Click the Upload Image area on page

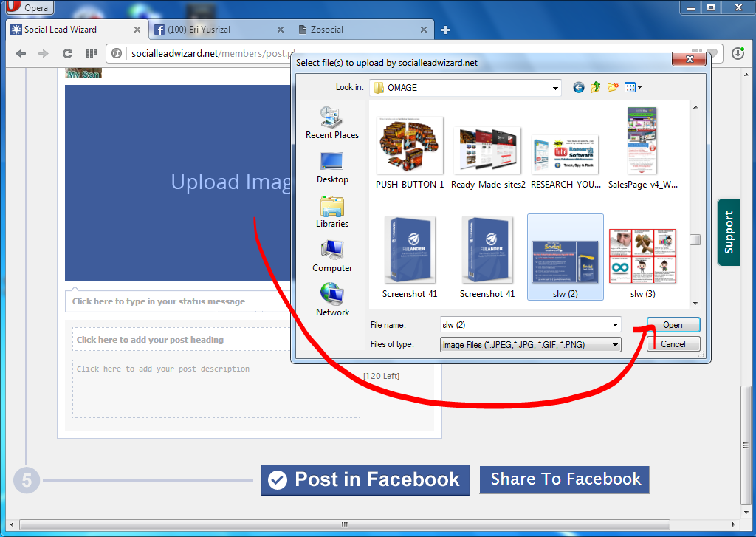coord(178,182)
